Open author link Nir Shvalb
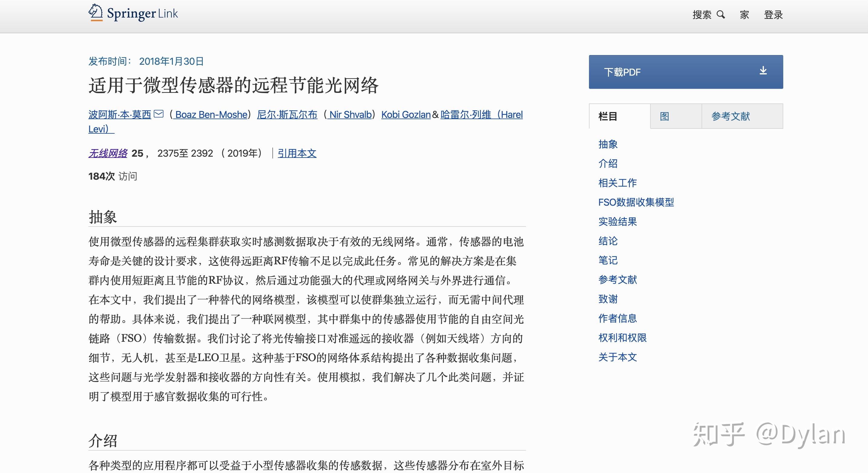 350,115
